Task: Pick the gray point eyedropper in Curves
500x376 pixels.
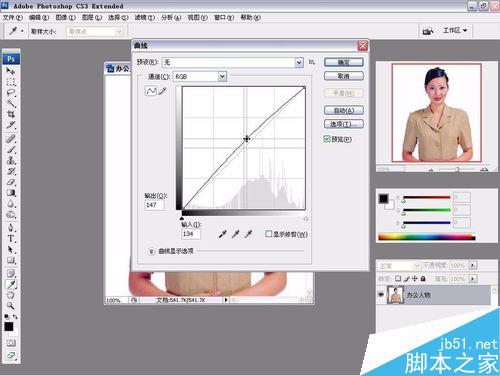Action: pos(235,234)
